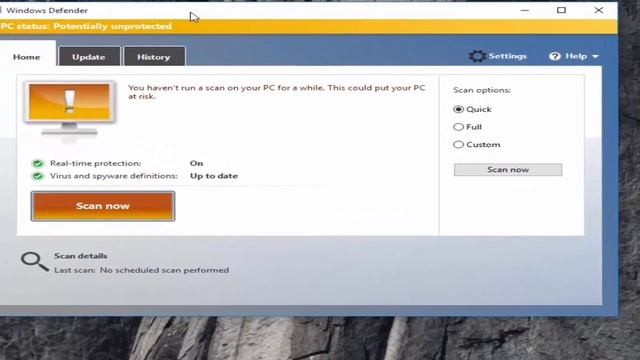This screenshot has width=640, height=360.
Task: Switch to the Update tab
Action: point(89,57)
